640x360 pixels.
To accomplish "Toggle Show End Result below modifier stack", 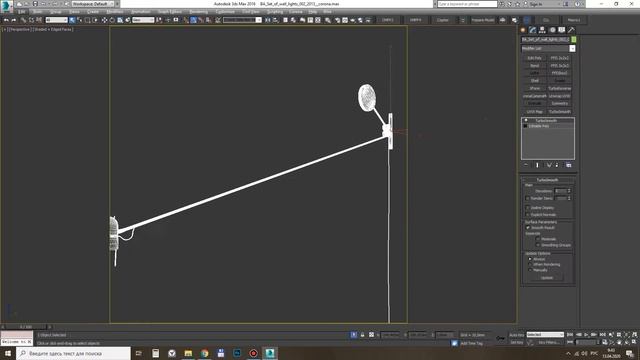I will pyautogui.click(x=537, y=165).
